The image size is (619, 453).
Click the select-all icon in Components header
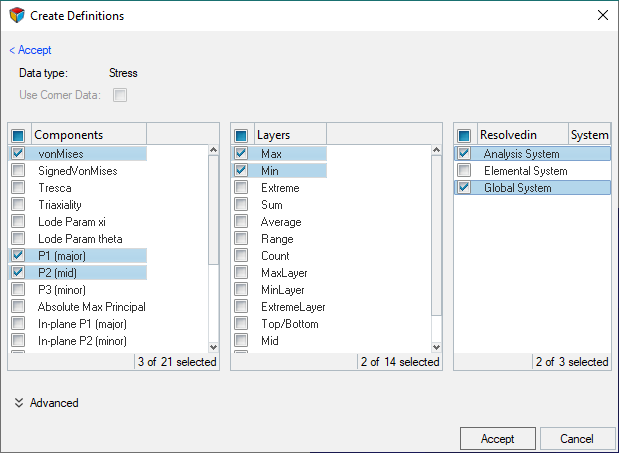click(x=18, y=135)
